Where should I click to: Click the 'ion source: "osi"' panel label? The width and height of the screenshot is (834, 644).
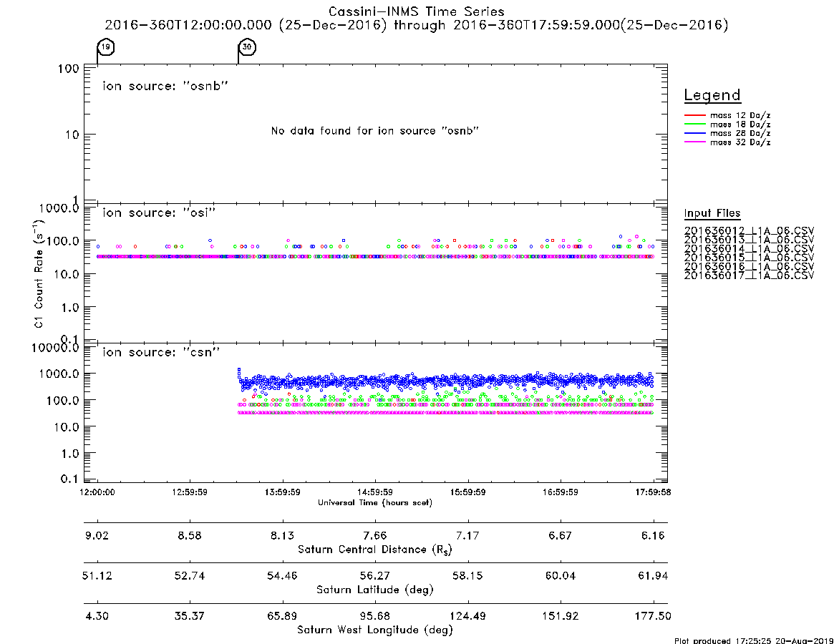(159, 213)
